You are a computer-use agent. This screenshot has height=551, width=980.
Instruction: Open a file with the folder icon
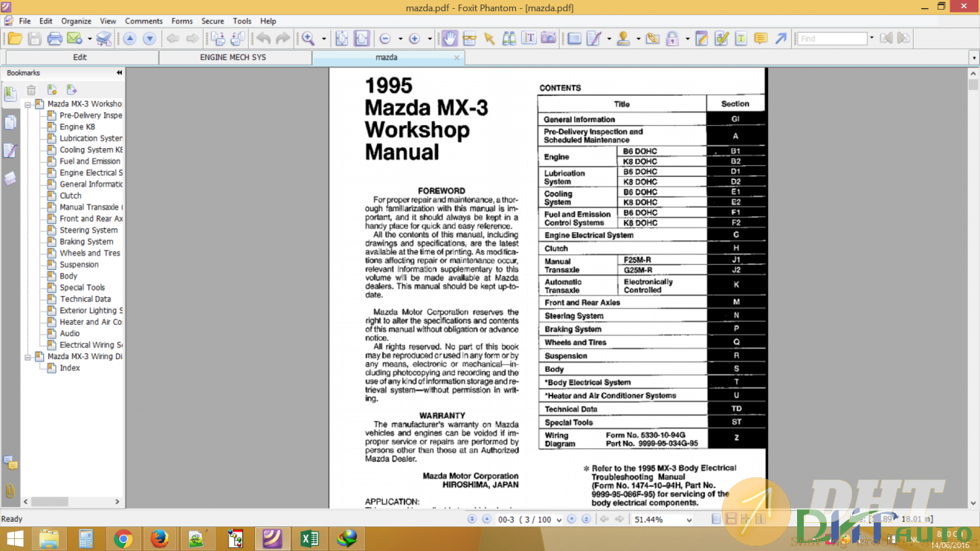[x=15, y=39]
